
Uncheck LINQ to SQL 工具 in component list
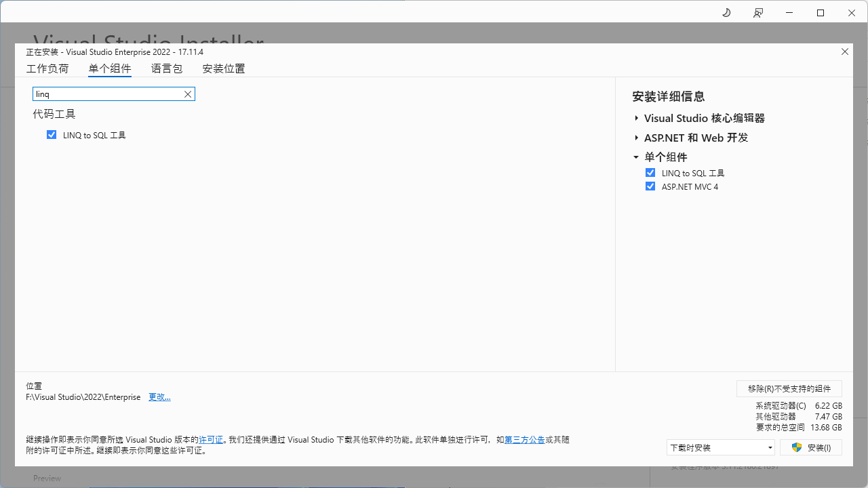pyautogui.click(x=52, y=135)
